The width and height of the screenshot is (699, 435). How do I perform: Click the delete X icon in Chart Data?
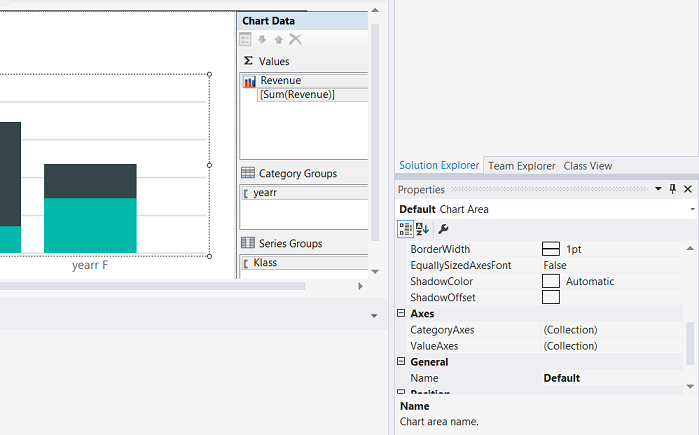point(295,39)
